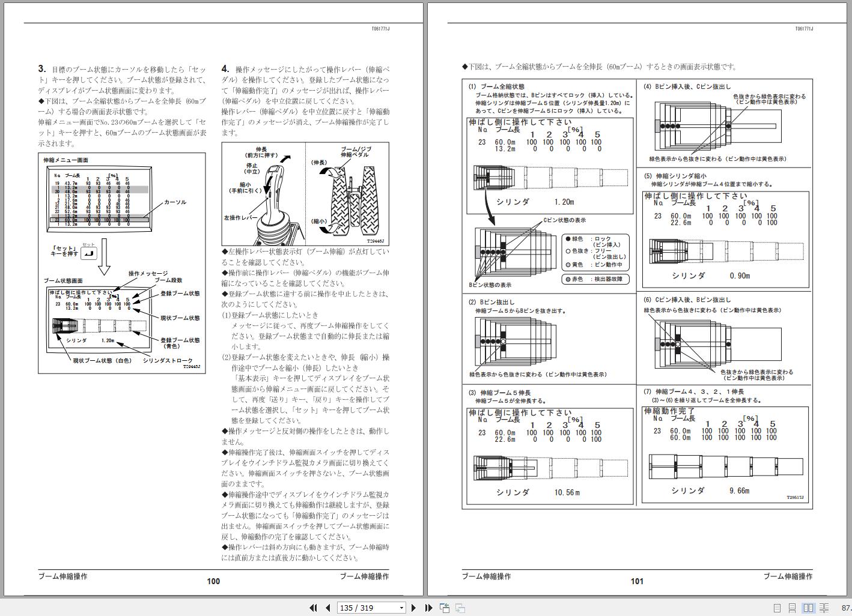Open the page number dropdown arrow
This screenshot has width=852, height=616.
(401, 608)
